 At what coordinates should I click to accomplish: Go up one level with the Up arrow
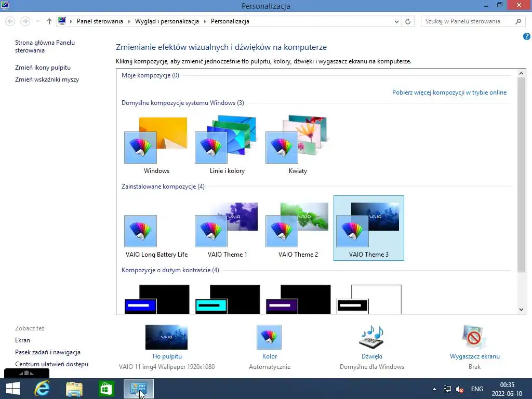point(49,21)
